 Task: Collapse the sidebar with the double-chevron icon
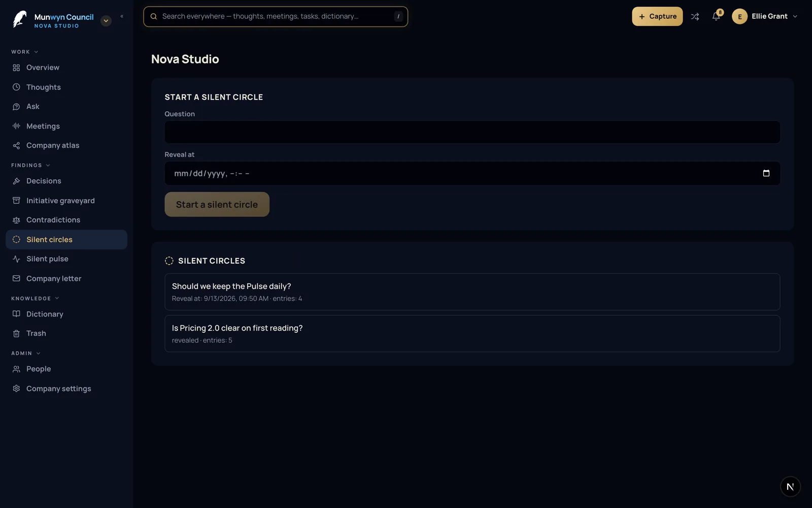tap(122, 17)
